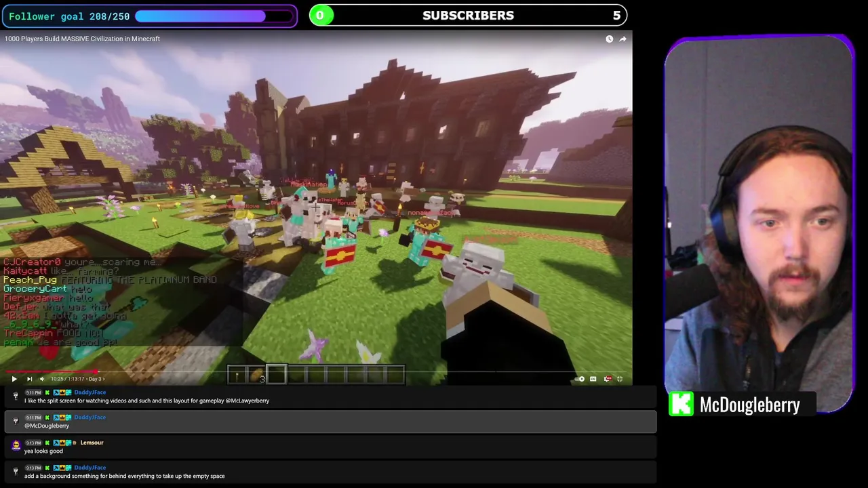Click the selected Minecraft hotbar slot

point(276,374)
